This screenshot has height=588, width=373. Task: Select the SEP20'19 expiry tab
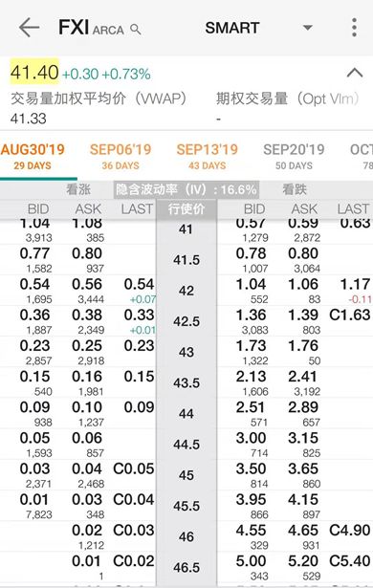click(294, 156)
